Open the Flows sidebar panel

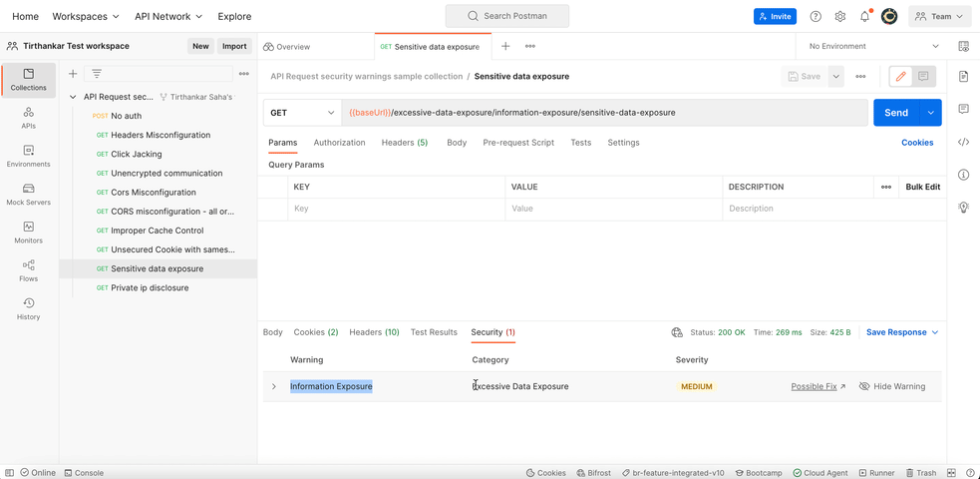pyautogui.click(x=28, y=270)
